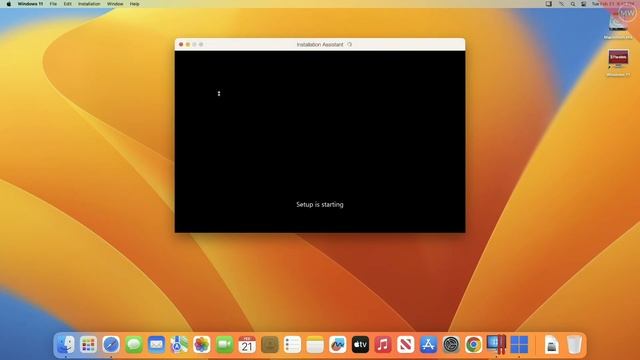640x360 pixels.
Task: Open the News app
Action: 406,345
